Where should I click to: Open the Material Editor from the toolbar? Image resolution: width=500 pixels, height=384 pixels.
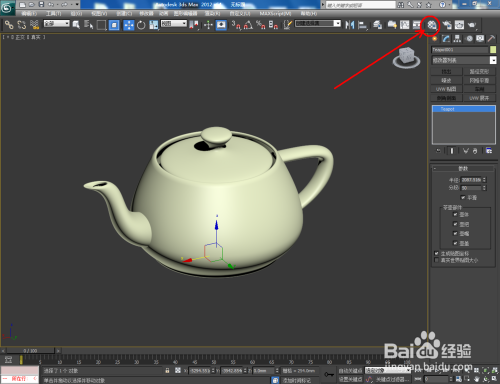click(x=432, y=25)
